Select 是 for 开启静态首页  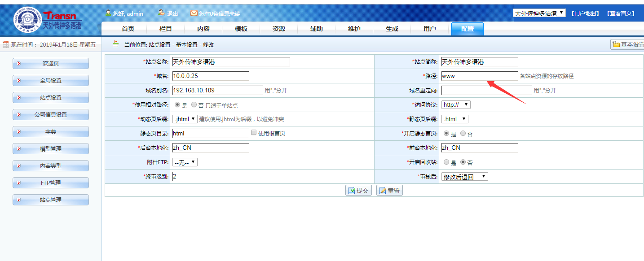(x=446, y=133)
